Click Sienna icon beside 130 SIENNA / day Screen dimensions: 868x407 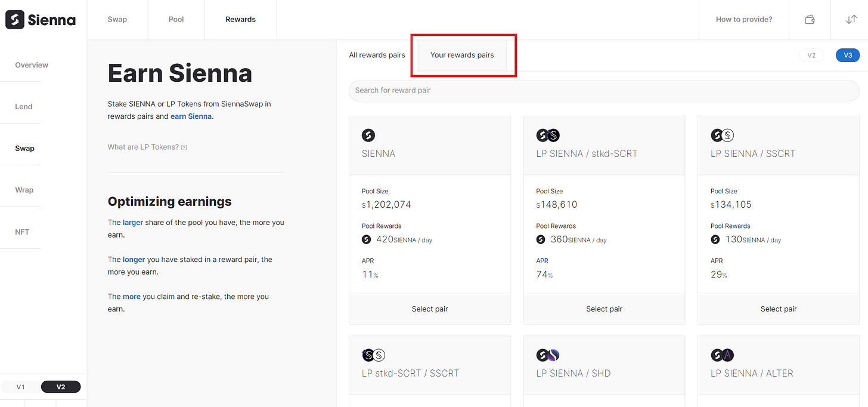coord(715,239)
